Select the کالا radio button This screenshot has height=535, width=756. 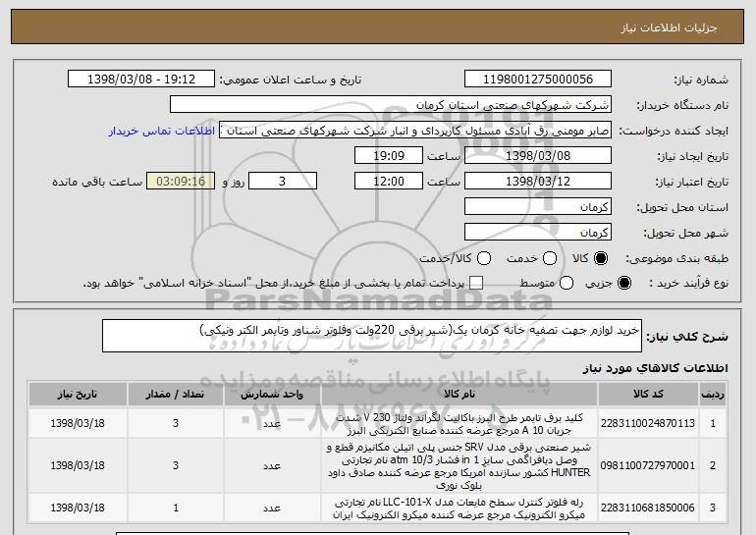601,258
